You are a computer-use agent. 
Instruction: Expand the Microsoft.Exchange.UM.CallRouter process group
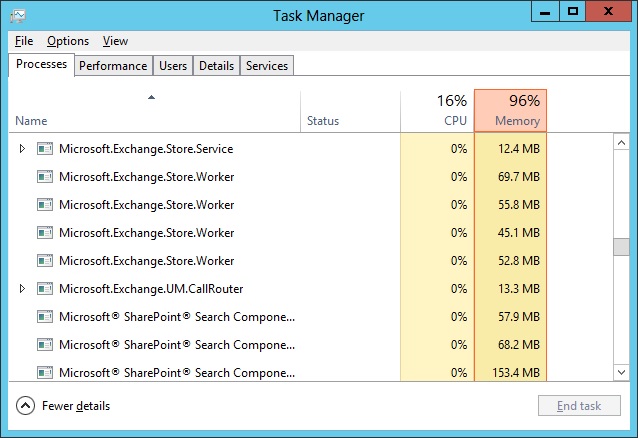(22, 289)
